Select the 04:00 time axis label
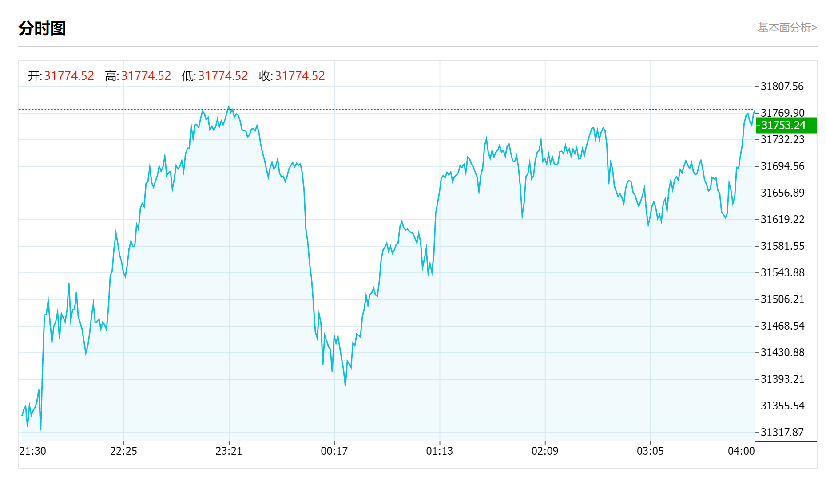826x504 pixels. [741, 451]
